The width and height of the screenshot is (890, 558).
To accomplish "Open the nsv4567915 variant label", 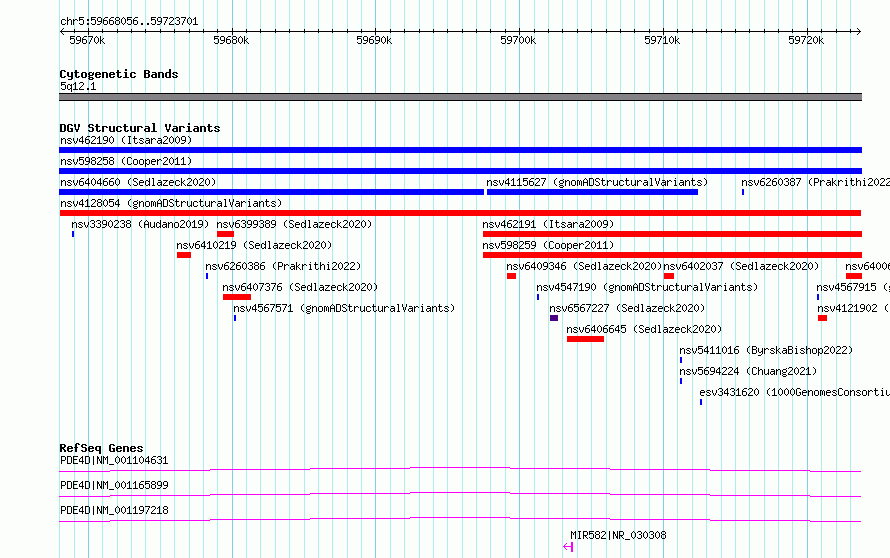I will coord(853,287).
